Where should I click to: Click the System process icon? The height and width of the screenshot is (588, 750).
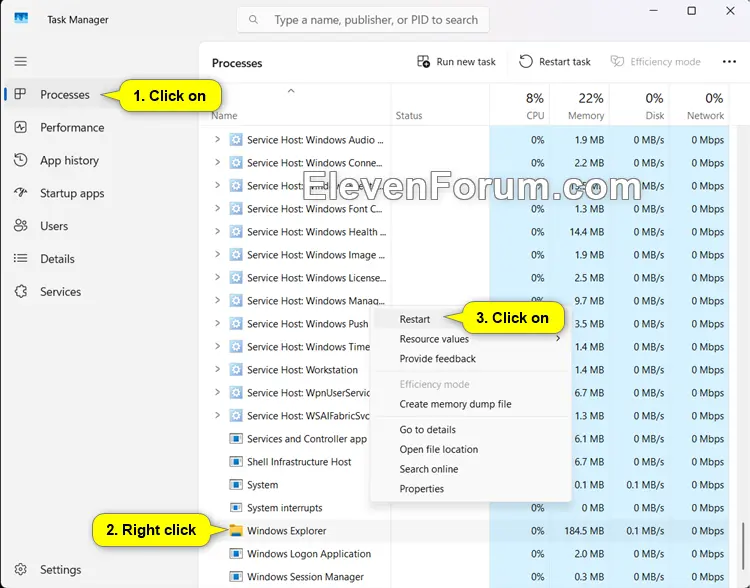(236, 485)
